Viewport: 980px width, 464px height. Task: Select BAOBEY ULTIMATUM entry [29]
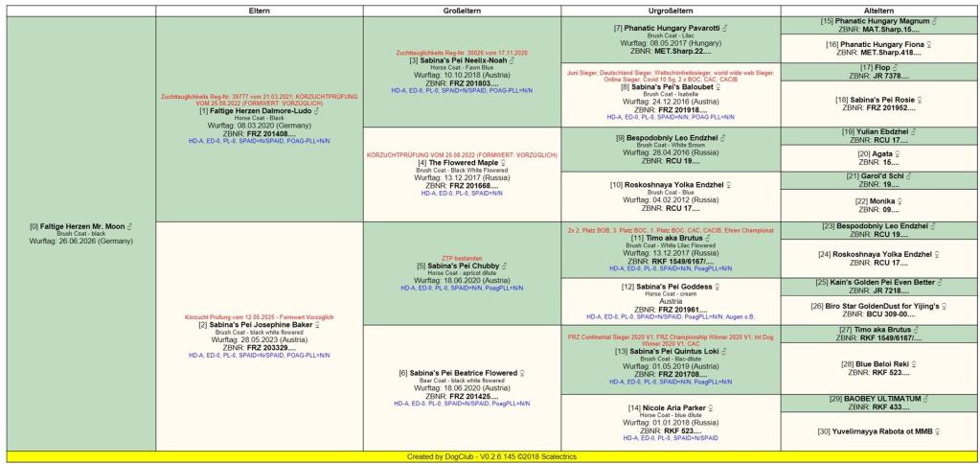pyautogui.click(x=880, y=399)
